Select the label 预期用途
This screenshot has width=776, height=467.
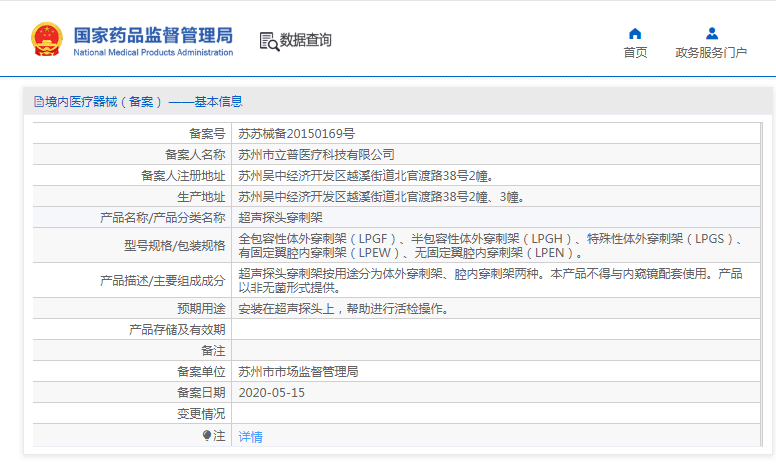pyautogui.click(x=201, y=309)
